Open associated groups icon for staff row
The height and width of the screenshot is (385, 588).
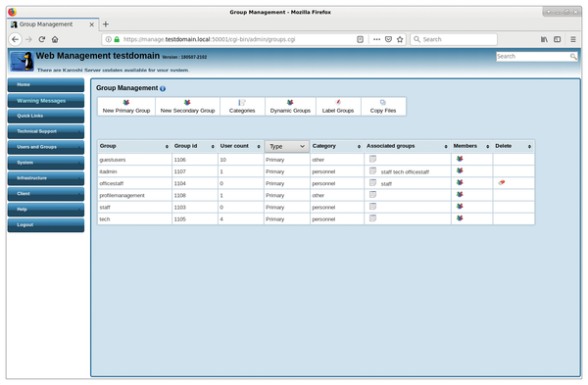(x=372, y=207)
